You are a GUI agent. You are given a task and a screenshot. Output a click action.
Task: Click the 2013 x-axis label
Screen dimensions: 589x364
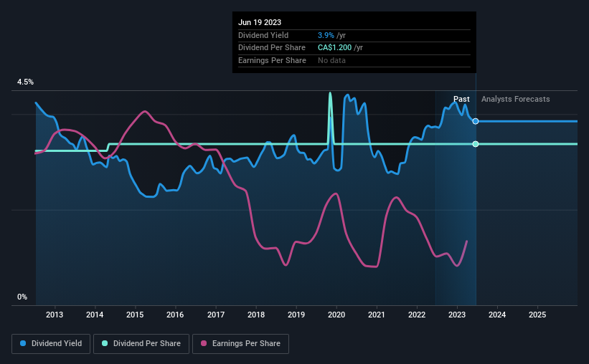[55, 315]
